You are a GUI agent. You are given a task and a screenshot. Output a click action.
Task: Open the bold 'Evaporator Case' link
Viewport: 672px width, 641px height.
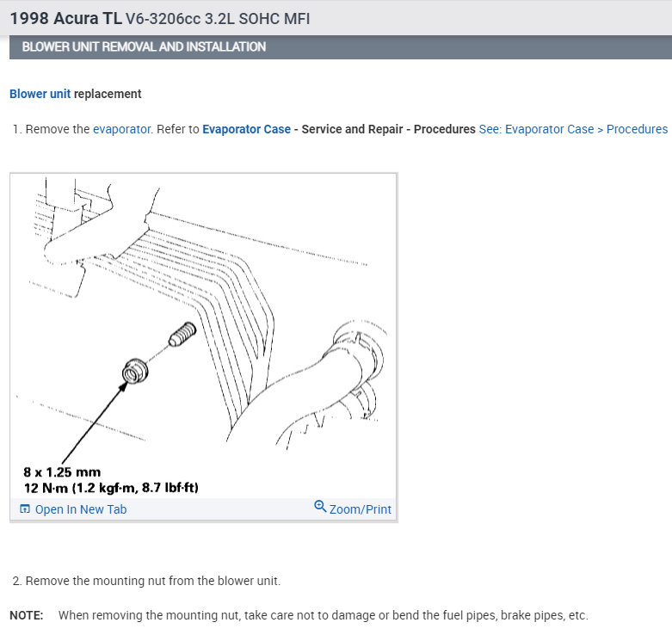(x=246, y=129)
